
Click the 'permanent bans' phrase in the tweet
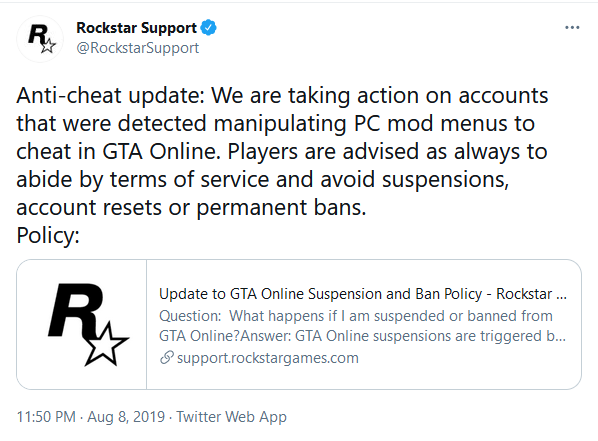pos(281,208)
